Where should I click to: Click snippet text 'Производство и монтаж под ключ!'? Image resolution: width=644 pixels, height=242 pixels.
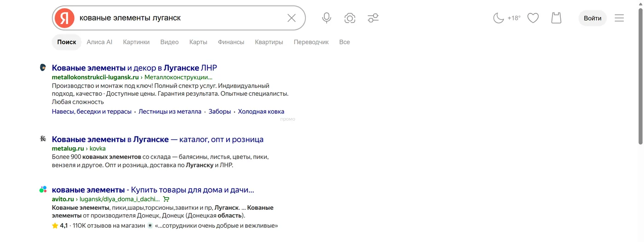tap(102, 86)
